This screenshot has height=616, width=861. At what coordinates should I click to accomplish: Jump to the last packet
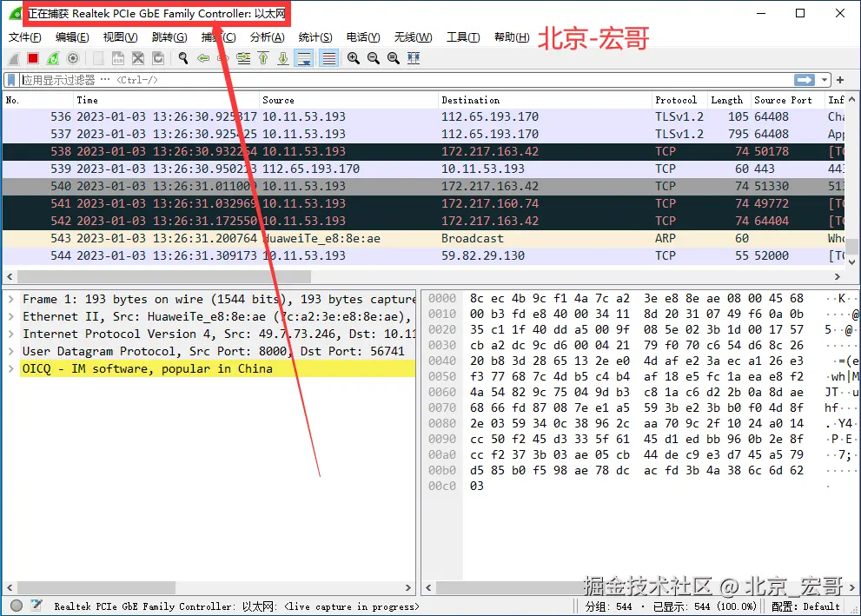coord(282,58)
